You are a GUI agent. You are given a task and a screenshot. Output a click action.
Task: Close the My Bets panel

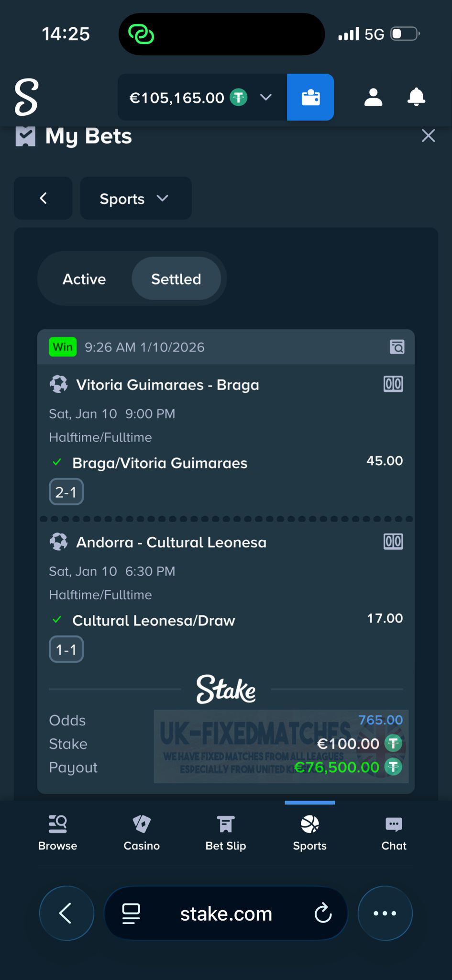point(428,136)
